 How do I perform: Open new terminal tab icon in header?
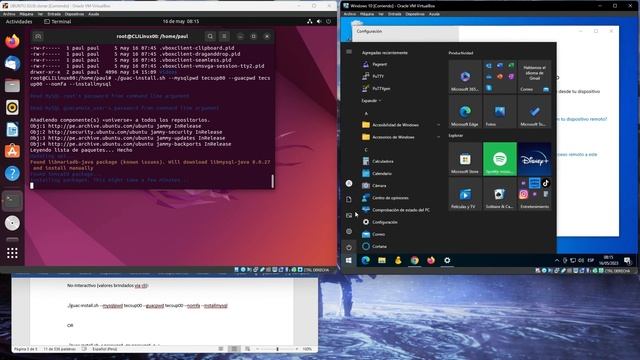coord(38,36)
